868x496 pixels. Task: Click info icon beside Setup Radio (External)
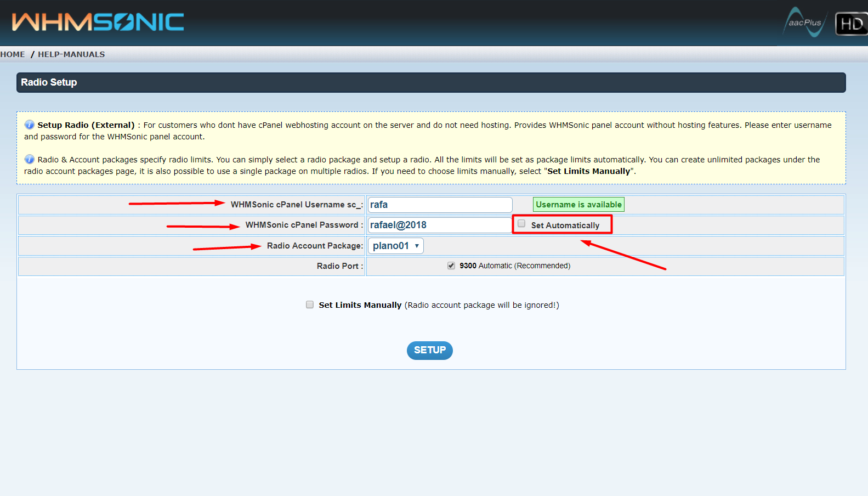click(x=30, y=125)
